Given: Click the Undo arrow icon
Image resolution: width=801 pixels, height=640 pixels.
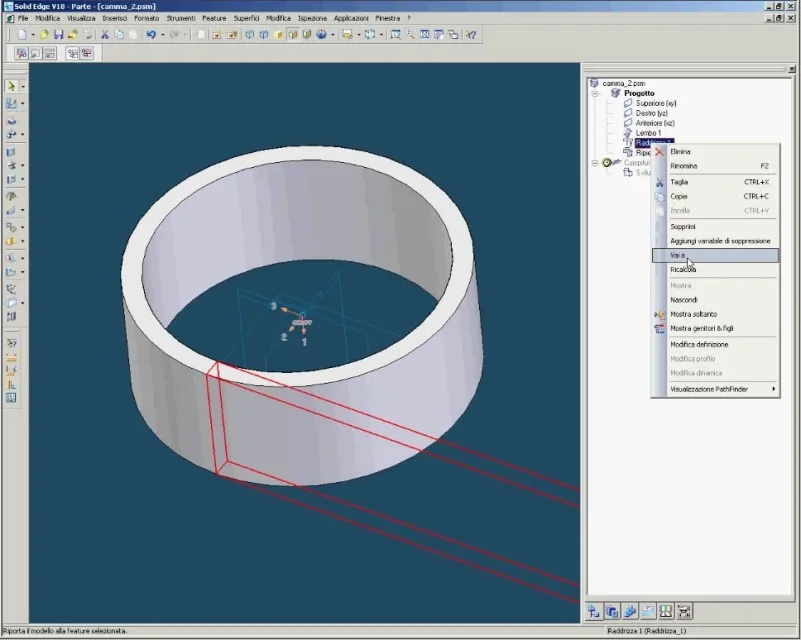Looking at the screenshot, I should 151,35.
